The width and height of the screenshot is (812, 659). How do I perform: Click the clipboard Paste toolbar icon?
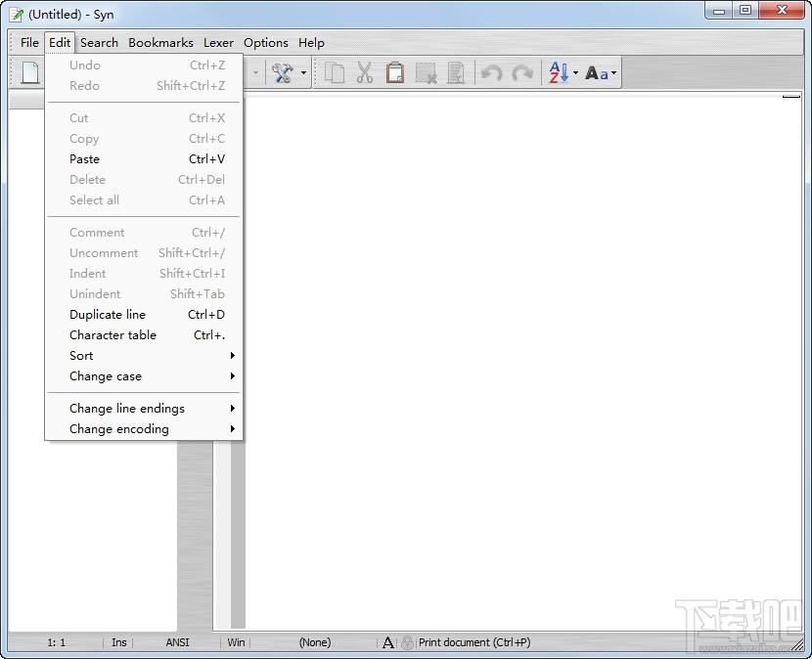395,73
